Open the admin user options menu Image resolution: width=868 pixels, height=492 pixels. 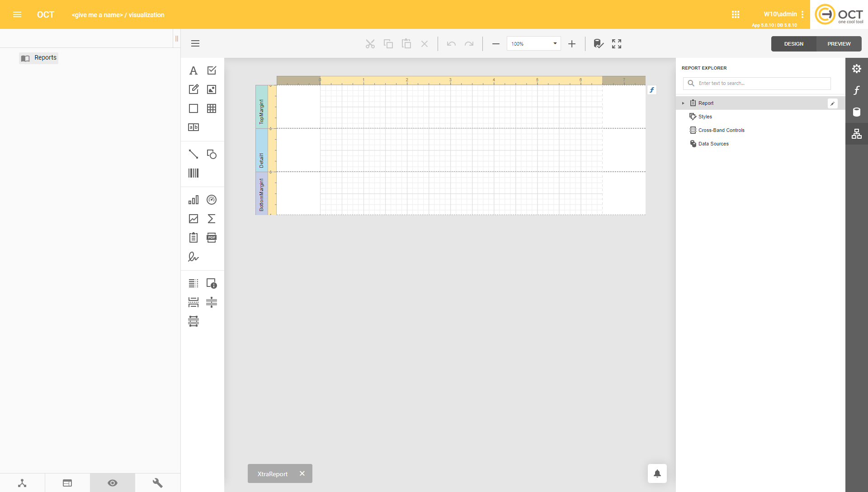click(x=802, y=14)
